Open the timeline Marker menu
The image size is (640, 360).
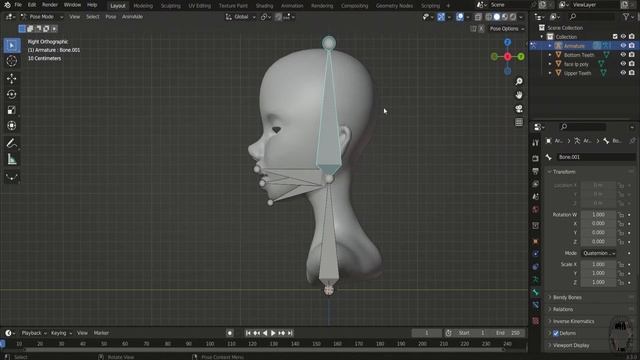[101, 333]
